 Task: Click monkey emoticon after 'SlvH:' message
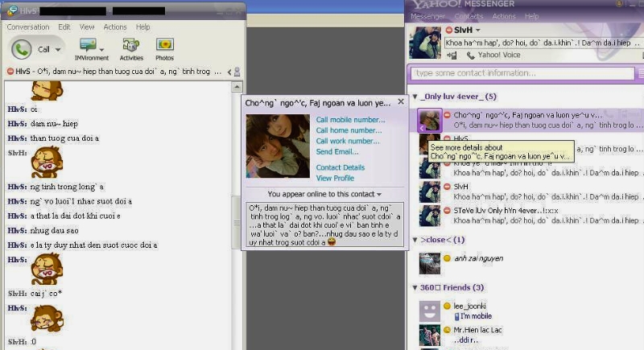[x=47, y=163]
